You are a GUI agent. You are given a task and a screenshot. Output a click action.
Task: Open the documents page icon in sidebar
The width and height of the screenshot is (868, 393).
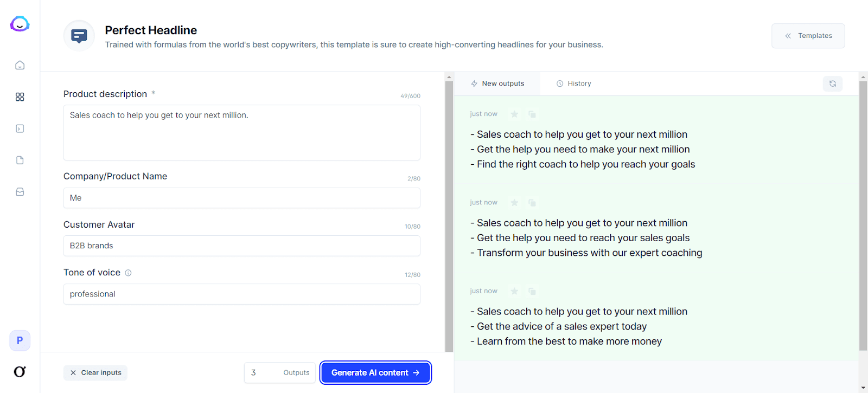(x=20, y=160)
